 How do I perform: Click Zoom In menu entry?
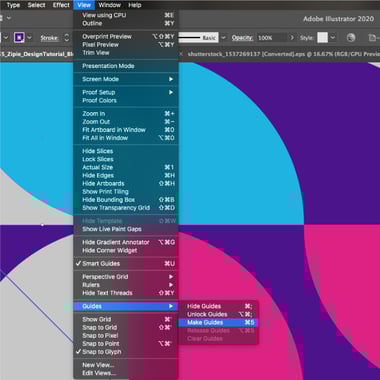point(126,114)
